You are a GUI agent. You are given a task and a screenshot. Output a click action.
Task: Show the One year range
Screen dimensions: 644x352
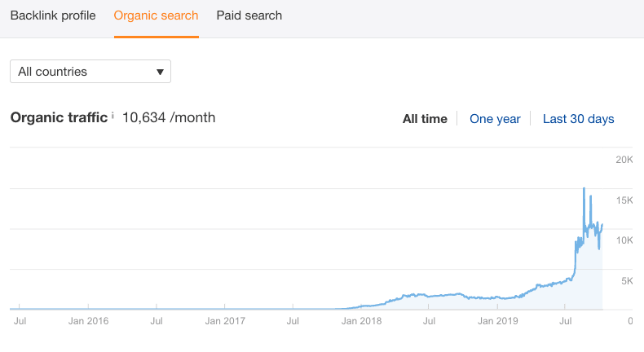click(x=495, y=119)
